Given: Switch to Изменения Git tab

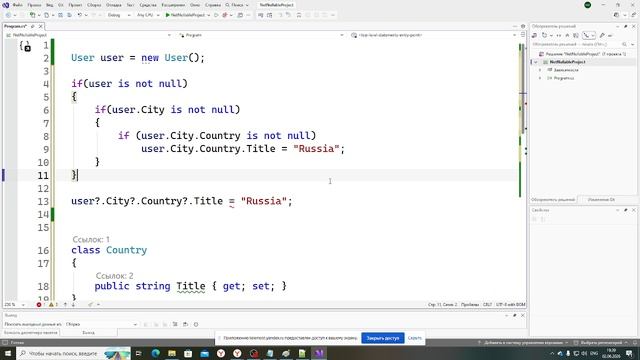Looking at the screenshot, I should click(x=601, y=200).
